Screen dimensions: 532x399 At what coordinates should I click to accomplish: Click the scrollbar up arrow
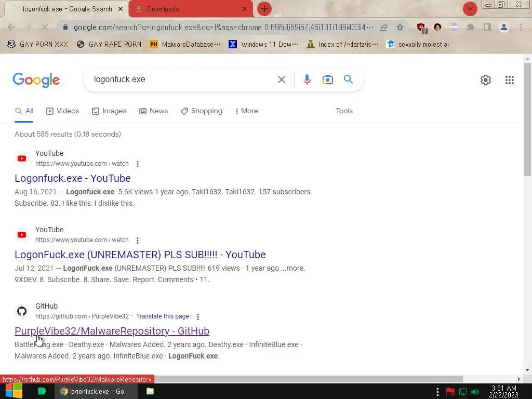[x=527, y=59]
